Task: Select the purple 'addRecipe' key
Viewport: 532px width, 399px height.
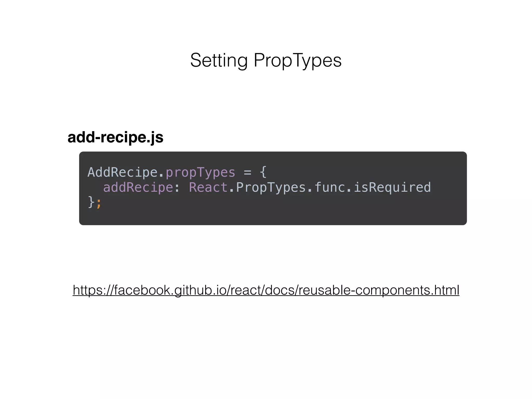Action: (138, 188)
